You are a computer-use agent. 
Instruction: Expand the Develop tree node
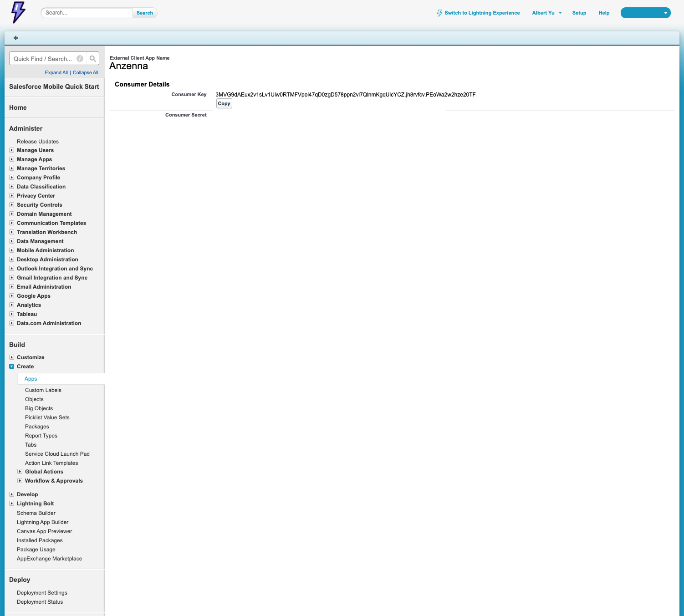coord(12,494)
